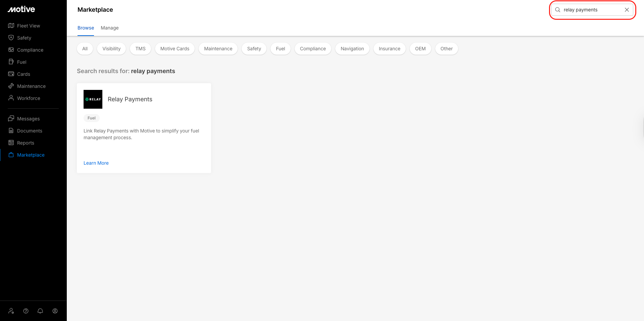Click the Relay logo thumbnail on the card
The width and height of the screenshot is (644, 321).
93,99
